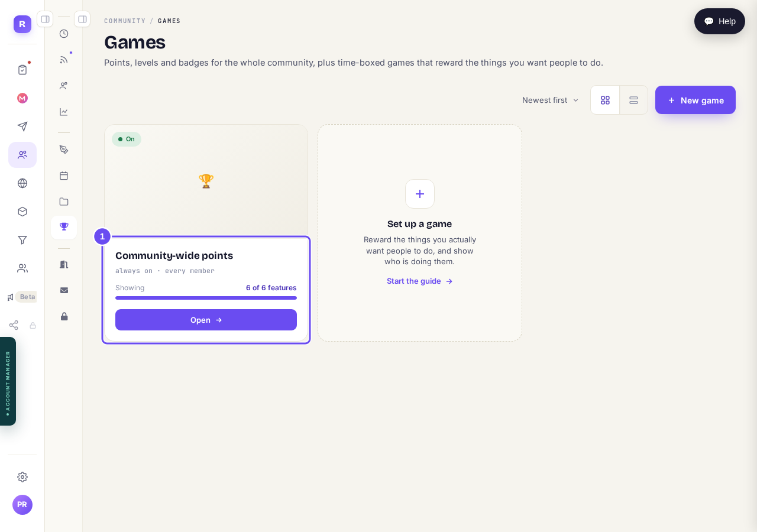Screen dimensions: 757x532
Task: Expand the Newest first sort dropdown
Action: pyautogui.click(x=550, y=100)
